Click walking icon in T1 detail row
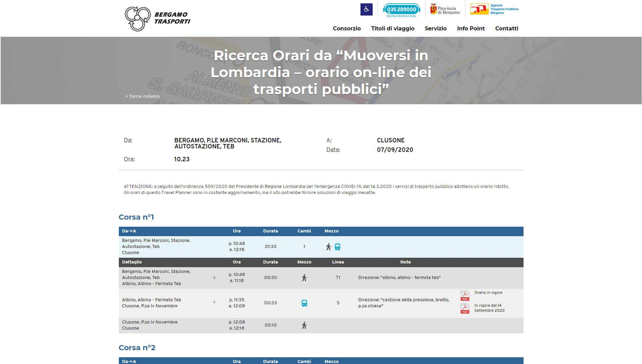 coord(304,278)
